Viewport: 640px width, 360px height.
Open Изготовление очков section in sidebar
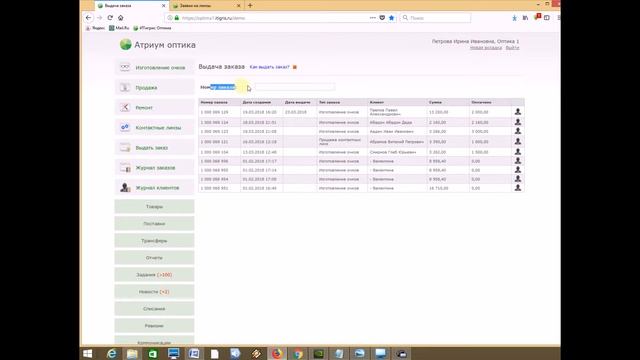155,67
